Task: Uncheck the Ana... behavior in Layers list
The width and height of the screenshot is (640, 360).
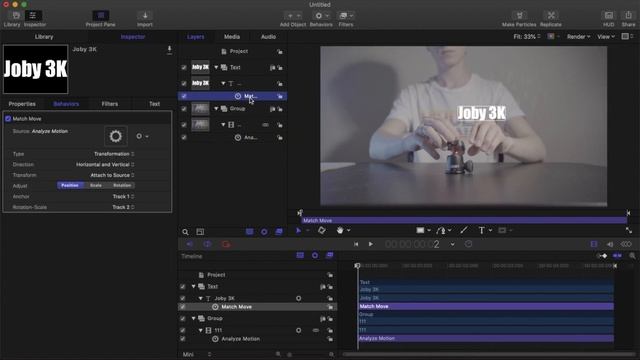Action: pos(184,138)
